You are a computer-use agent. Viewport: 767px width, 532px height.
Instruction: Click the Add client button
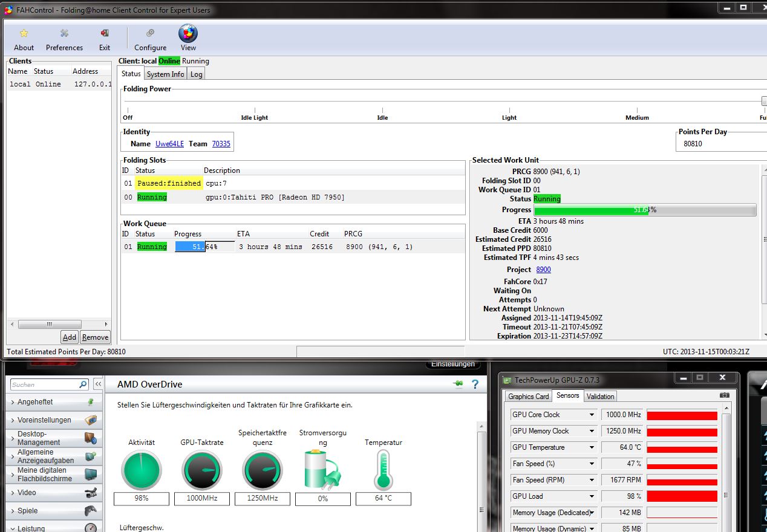coord(70,337)
